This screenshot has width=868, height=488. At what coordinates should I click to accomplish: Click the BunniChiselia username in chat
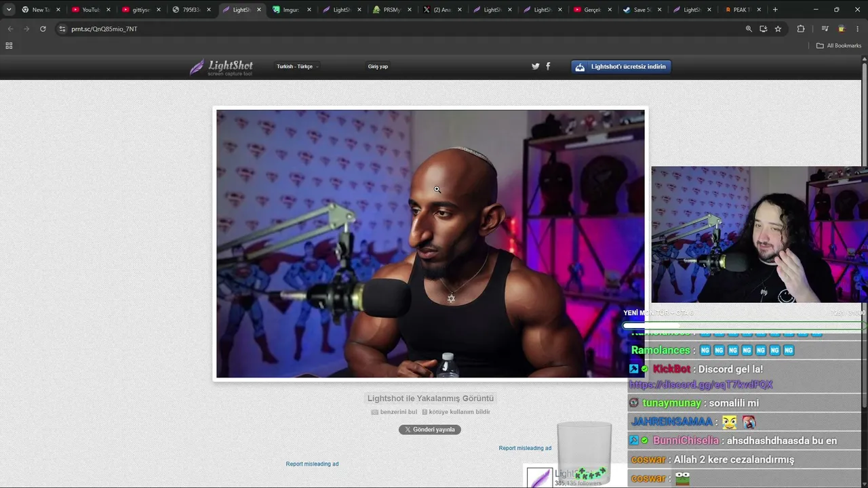coord(686,441)
